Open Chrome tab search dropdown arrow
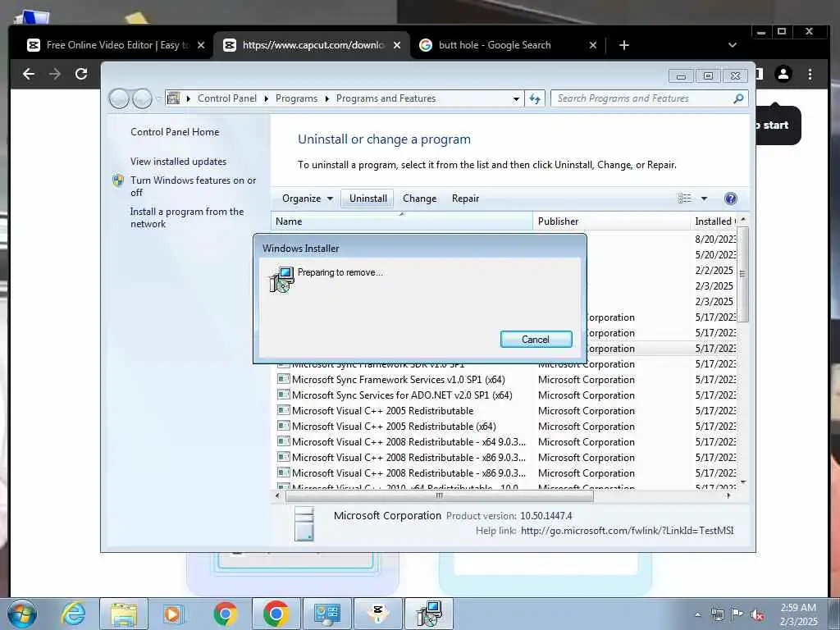This screenshot has height=630, width=840. [733, 45]
